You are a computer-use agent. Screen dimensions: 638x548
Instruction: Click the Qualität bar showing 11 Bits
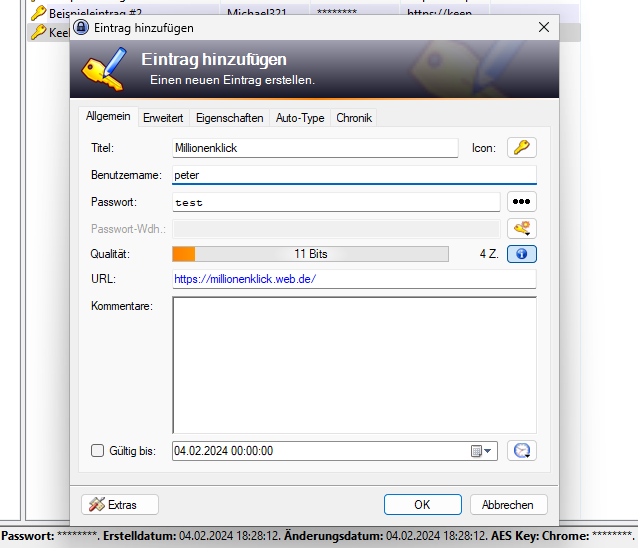[x=310, y=254]
